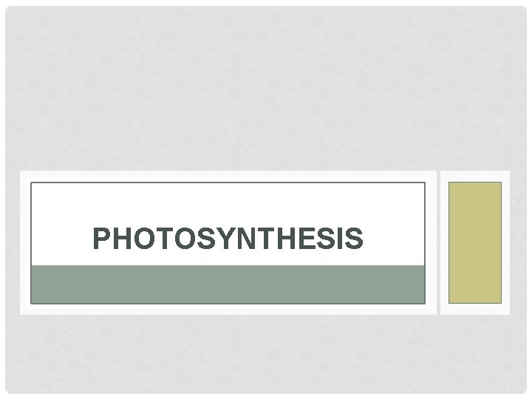The width and height of the screenshot is (532, 399).
Task: Click the white space left of PHOTOSYNTHESIS text
Action: (x=59, y=239)
